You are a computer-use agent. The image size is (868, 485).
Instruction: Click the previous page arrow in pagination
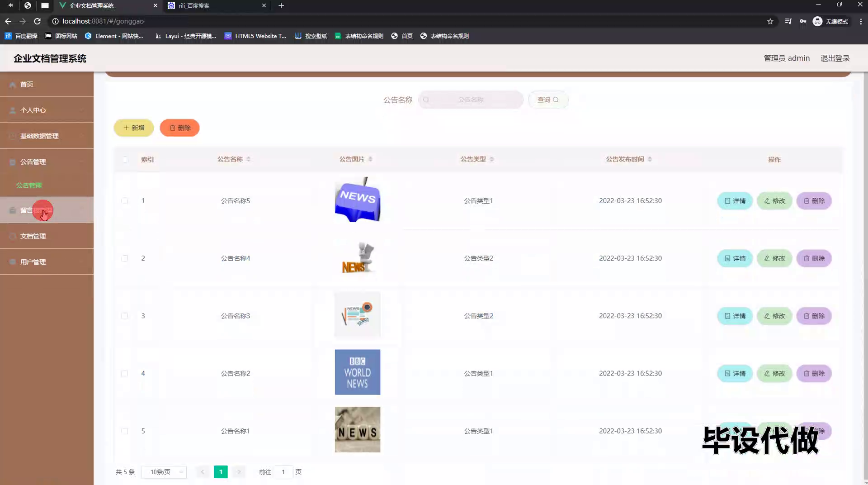(x=203, y=472)
